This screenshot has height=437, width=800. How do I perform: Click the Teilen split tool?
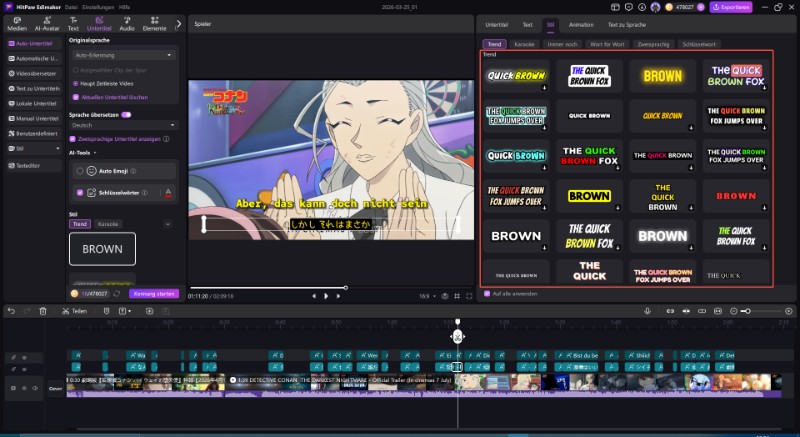pos(74,311)
